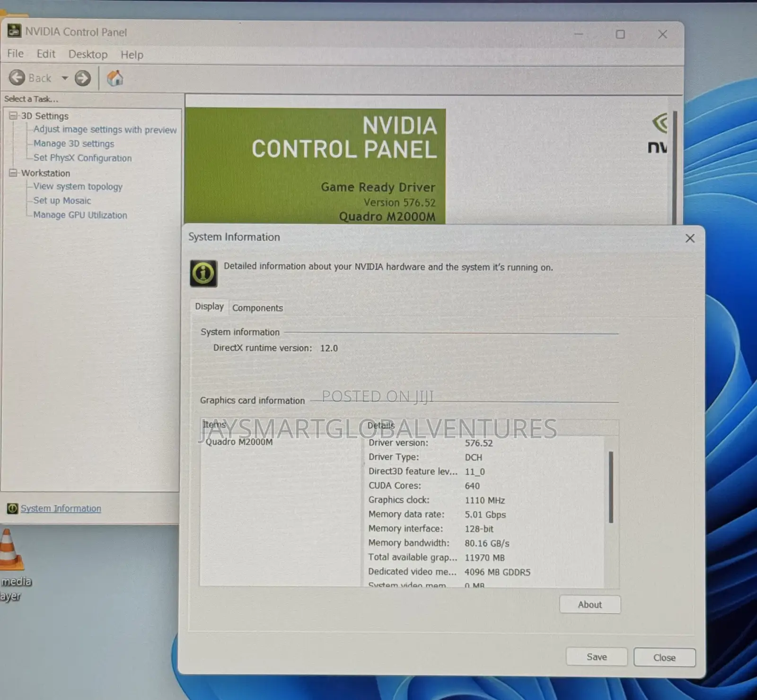Select Manage 3D settings task
Viewport: 757px width, 700px height.
click(74, 143)
